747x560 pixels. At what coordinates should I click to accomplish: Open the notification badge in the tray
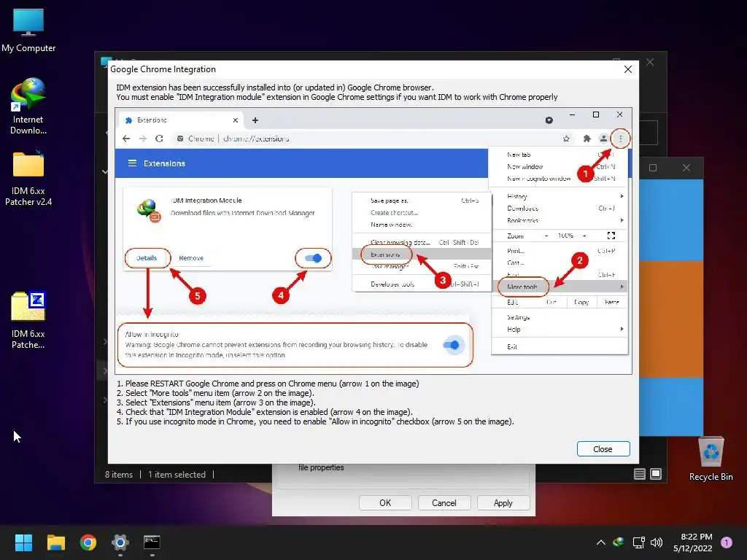tap(727, 542)
